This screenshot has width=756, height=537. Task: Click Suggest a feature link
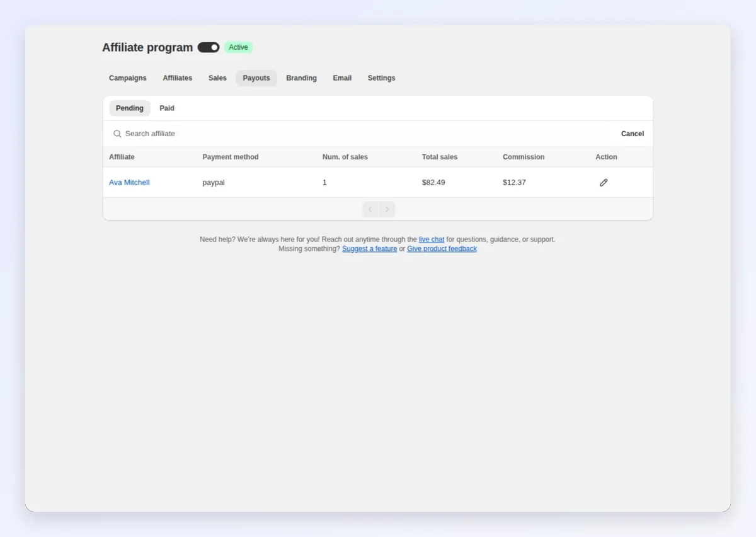point(370,249)
